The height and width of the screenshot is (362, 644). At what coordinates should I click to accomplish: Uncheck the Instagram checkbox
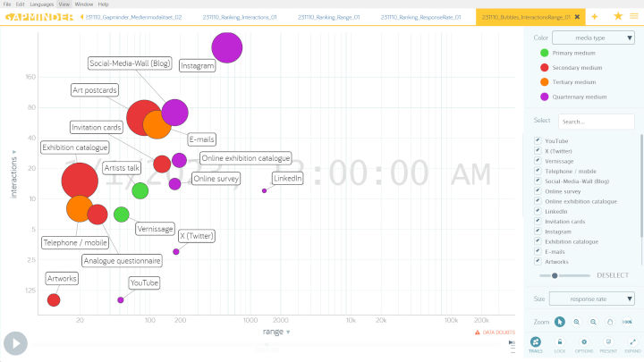point(537,232)
